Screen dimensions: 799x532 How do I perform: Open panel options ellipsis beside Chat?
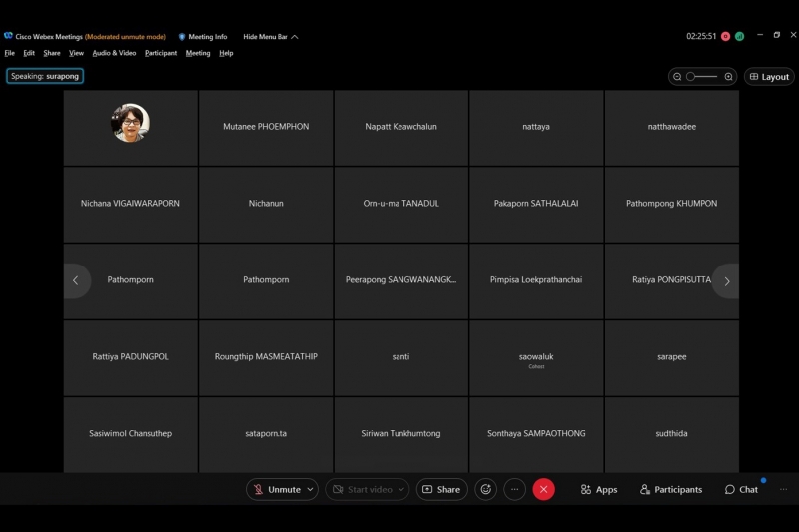point(783,489)
